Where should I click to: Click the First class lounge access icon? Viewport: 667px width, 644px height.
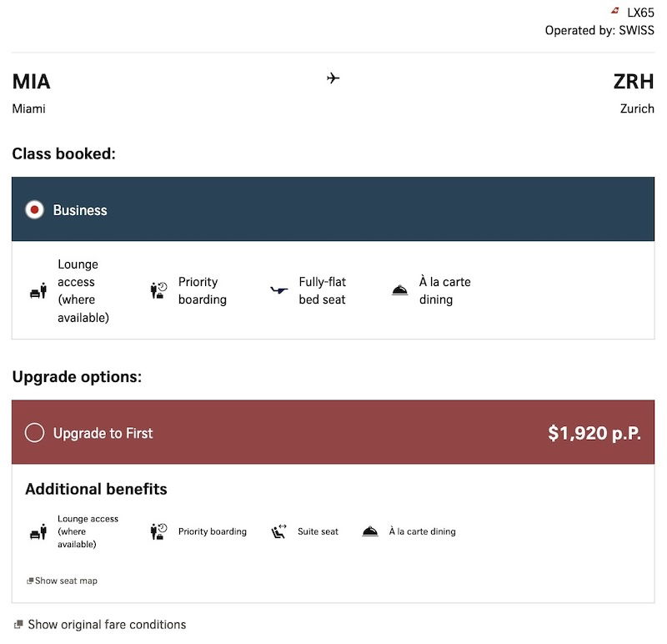coord(38,532)
